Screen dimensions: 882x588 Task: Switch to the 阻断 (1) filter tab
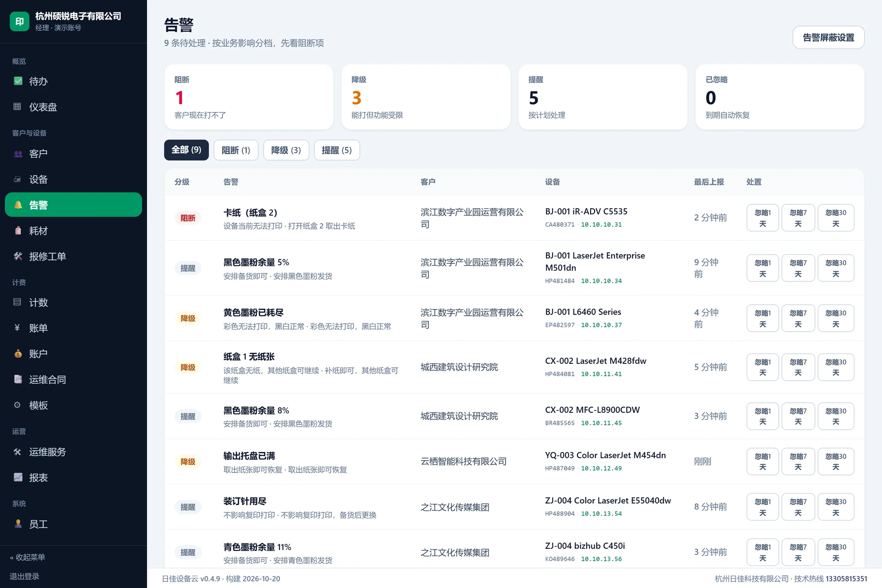[x=236, y=150]
